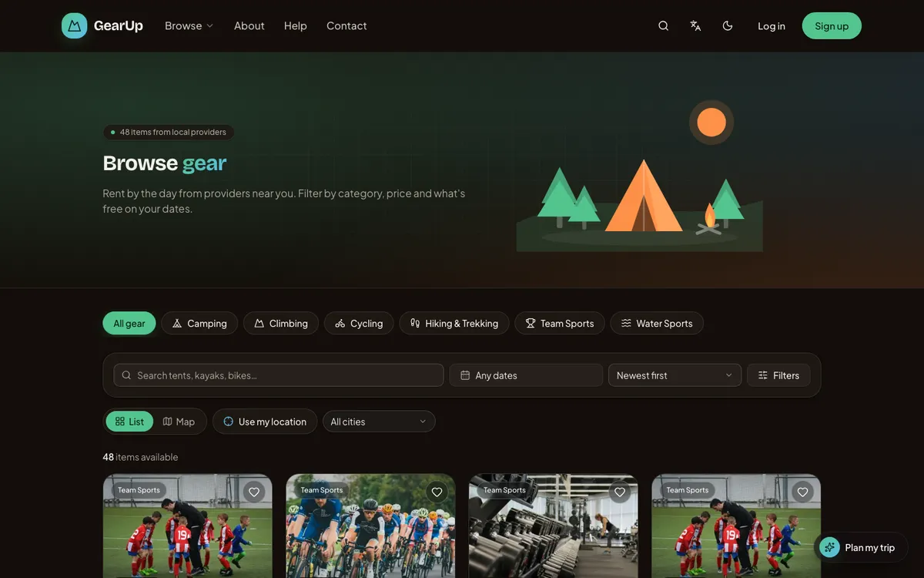Open the Help menu item
This screenshot has width=924, height=578.
coord(296,25)
